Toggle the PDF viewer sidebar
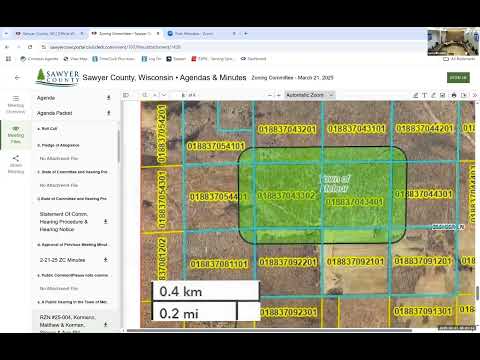480x360 pixels. coord(126,95)
